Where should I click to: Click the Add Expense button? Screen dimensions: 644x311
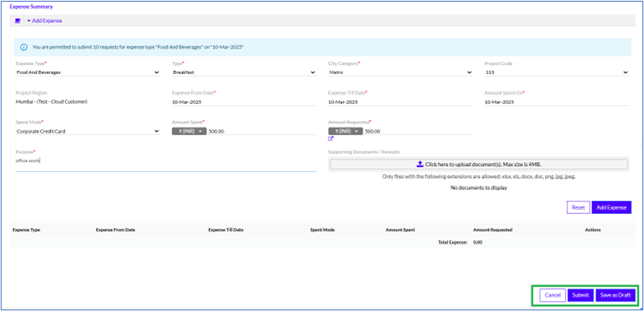tap(612, 207)
